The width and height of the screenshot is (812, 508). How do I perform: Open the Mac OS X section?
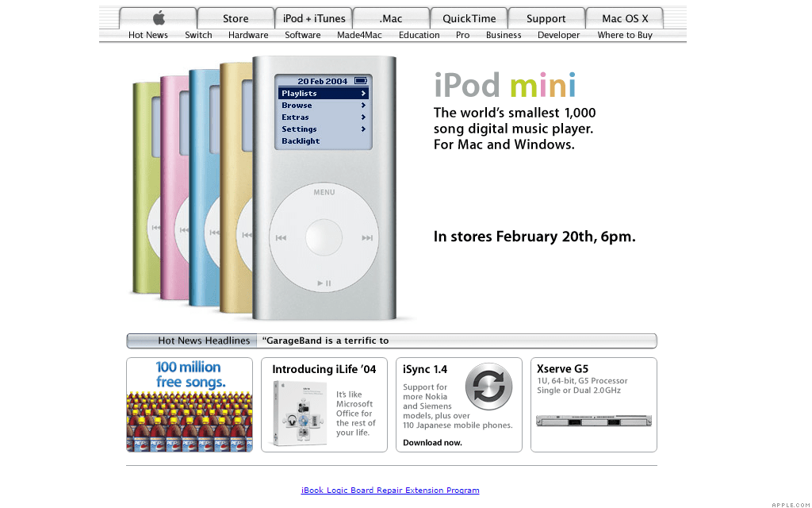tap(624, 17)
